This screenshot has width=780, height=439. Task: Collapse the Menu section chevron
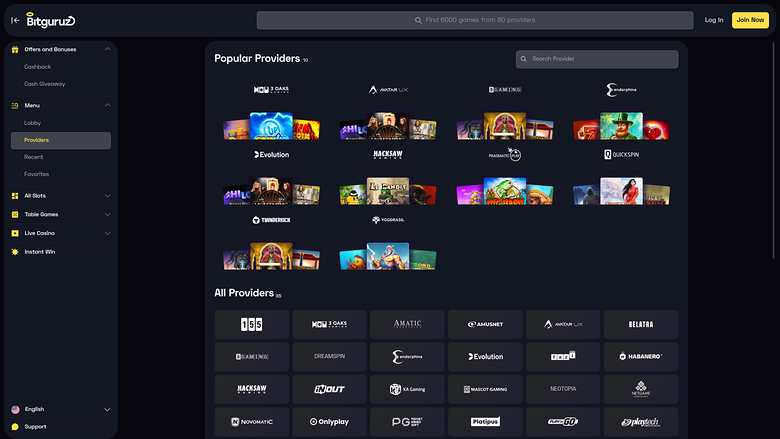107,105
